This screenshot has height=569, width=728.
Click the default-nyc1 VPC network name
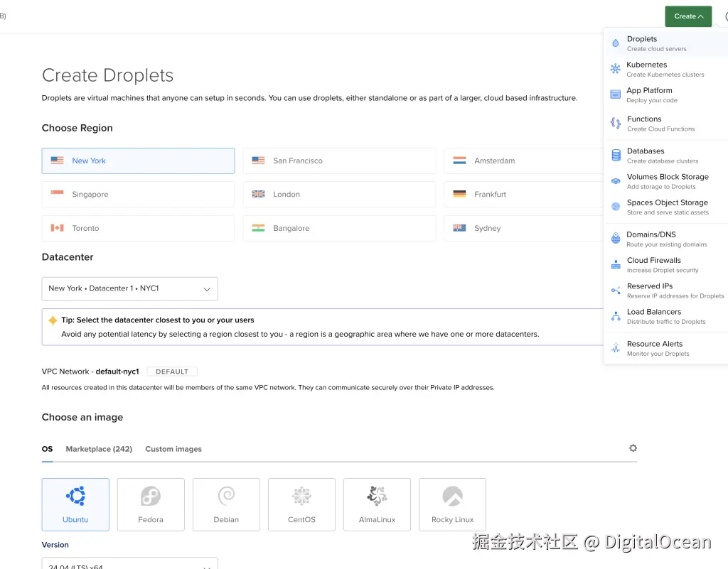(117, 372)
